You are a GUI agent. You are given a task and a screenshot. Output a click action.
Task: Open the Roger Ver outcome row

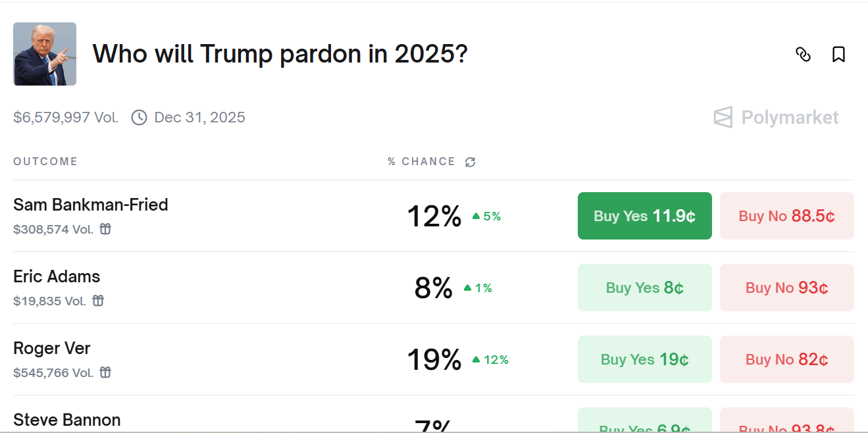(52, 348)
